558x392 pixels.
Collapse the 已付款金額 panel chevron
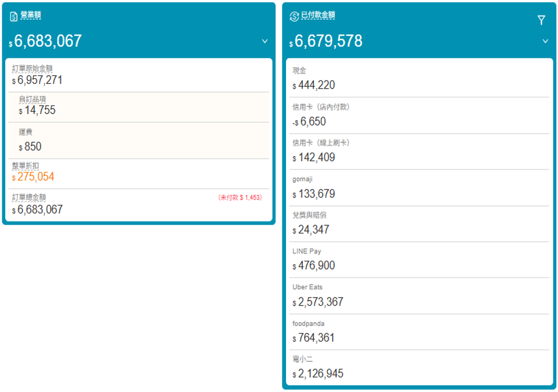545,41
